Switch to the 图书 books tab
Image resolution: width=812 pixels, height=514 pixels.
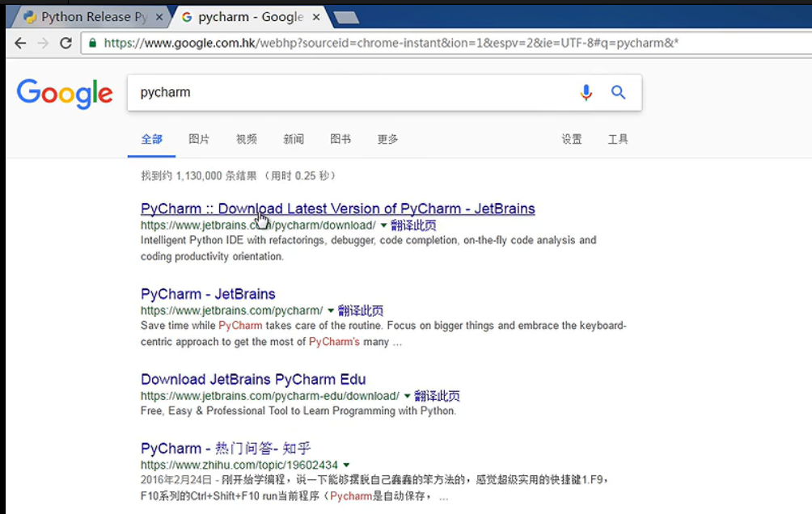pyautogui.click(x=340, y=139)
